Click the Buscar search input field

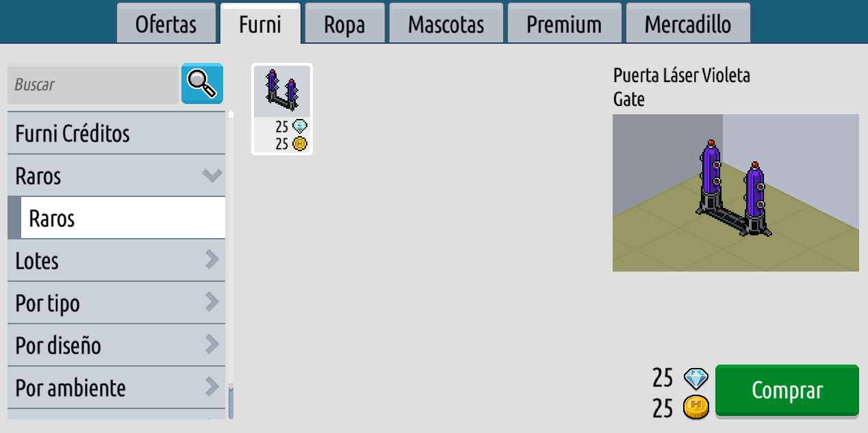(92, 85)
